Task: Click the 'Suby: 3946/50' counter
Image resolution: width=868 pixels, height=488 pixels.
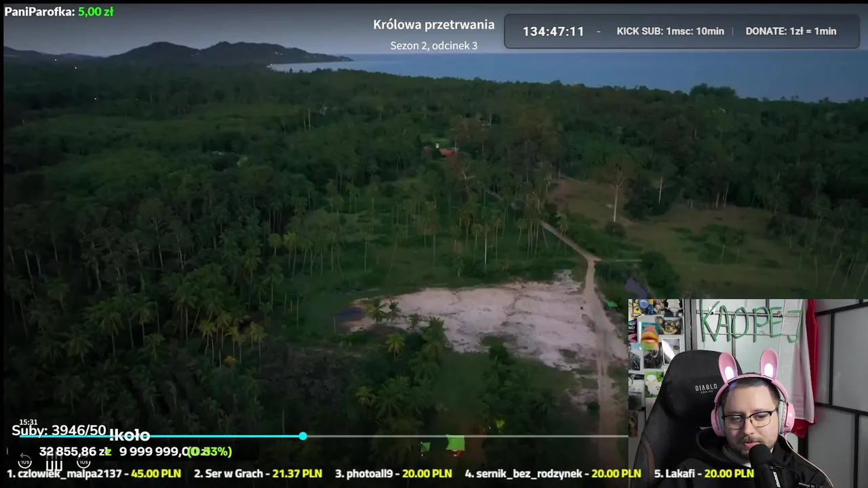Action: pyautogui.click(x=59, y=431)
